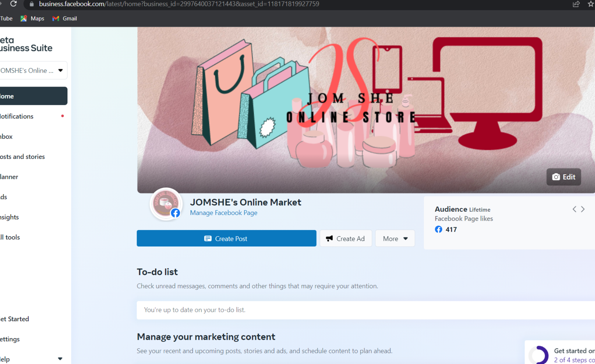Open Insights in the sidebar
Image resolution: width=595 pixels, height=364 pixels.
point(33,217)
